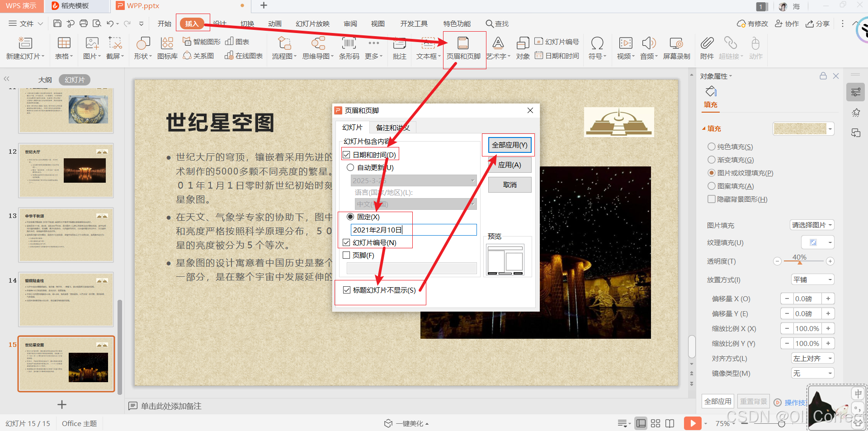Click the New Slide icon
Screen dimensions: 868x431
click(x=25, y=43)
